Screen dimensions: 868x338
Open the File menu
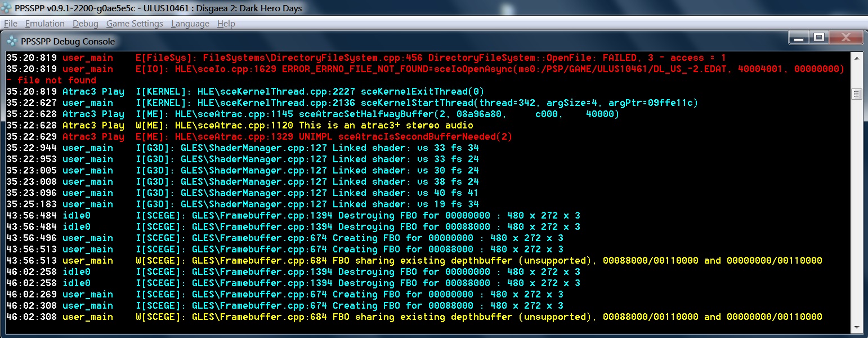[10, 24]
